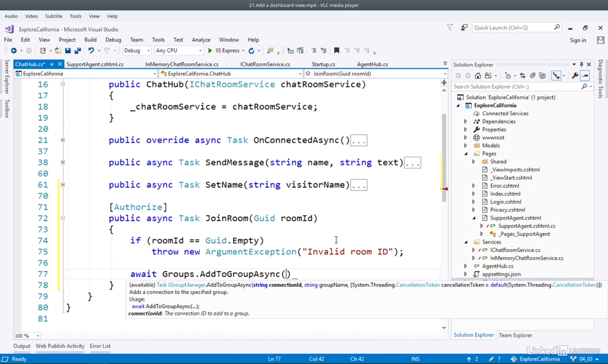Expand the collapsed SendMessage method
The image size is (608, 364).
pyautogui.click(x=63, y=162)
